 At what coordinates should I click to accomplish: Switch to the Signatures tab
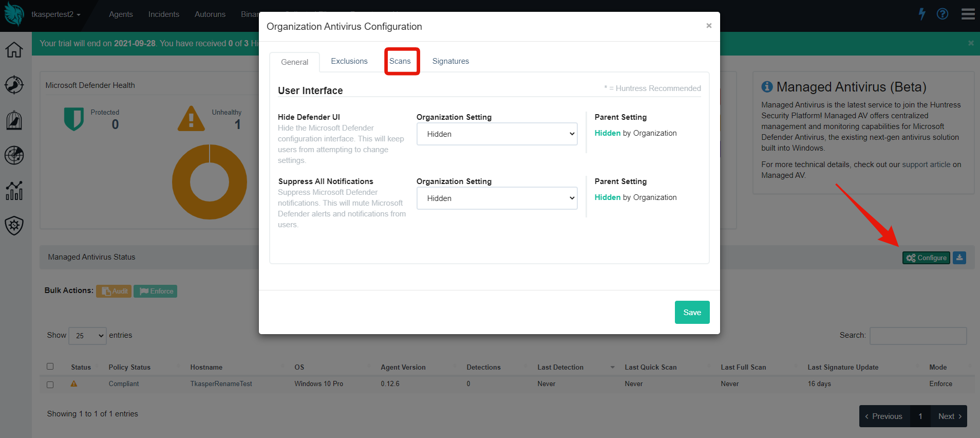click(450, 61)
